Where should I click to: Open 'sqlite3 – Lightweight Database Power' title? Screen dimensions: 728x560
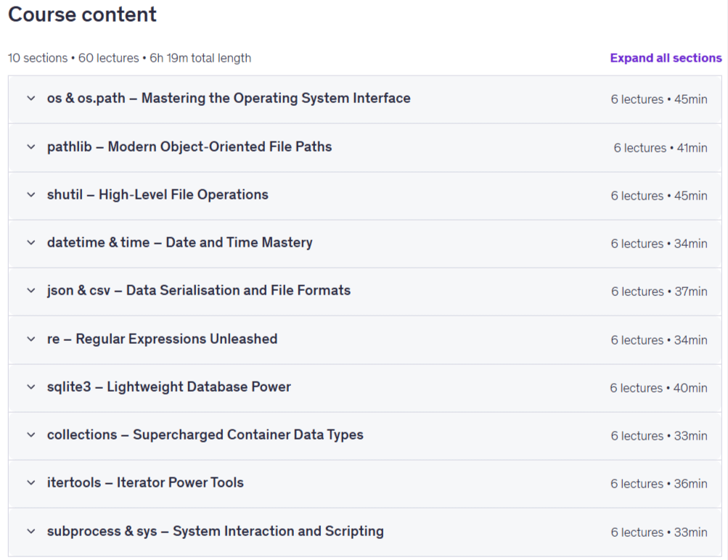tap(169, 387)
